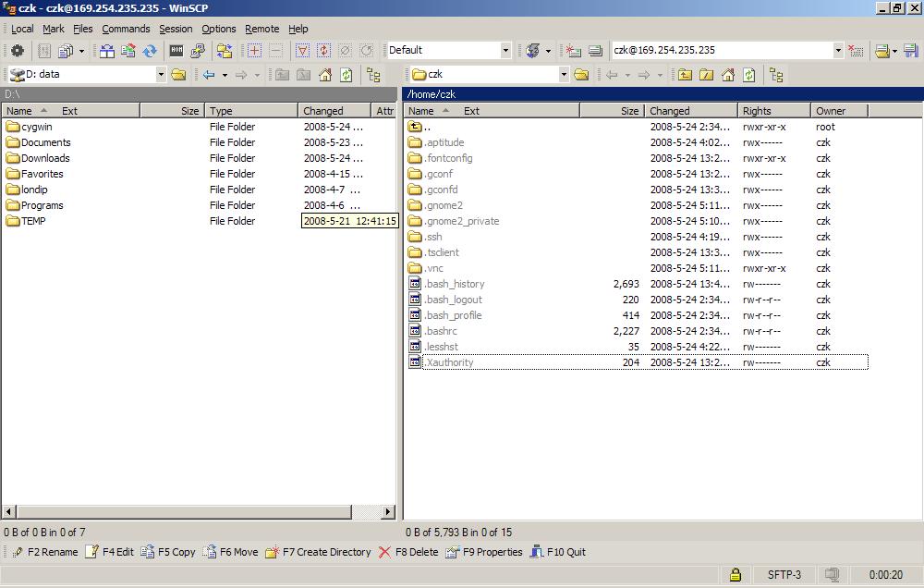This screenshot has height=588, width=924.
Task: Click the Save Session disk icon
Action: point(911,51)
